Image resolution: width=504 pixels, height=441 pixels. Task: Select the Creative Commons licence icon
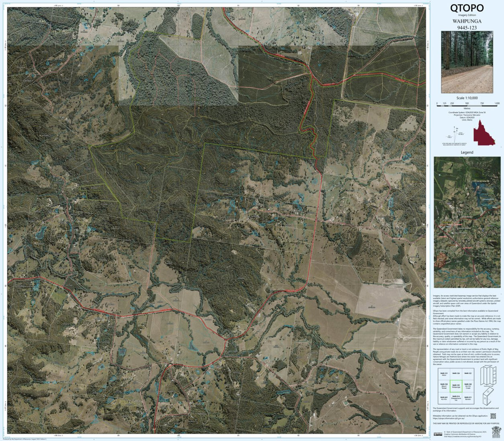point(438,433)
